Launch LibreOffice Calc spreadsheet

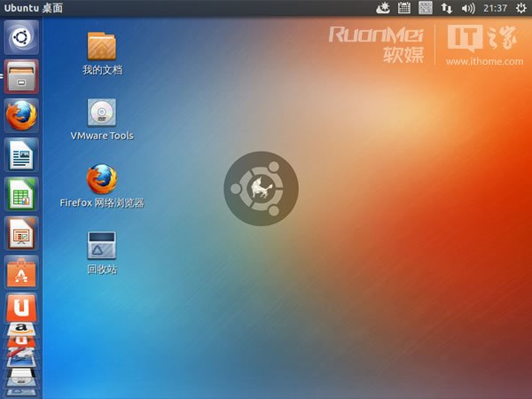(20, 194)
